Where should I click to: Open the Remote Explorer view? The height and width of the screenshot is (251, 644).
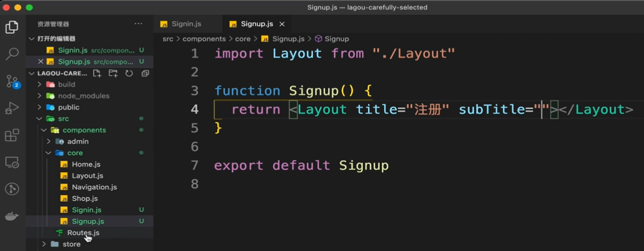(x=12, y=162)
